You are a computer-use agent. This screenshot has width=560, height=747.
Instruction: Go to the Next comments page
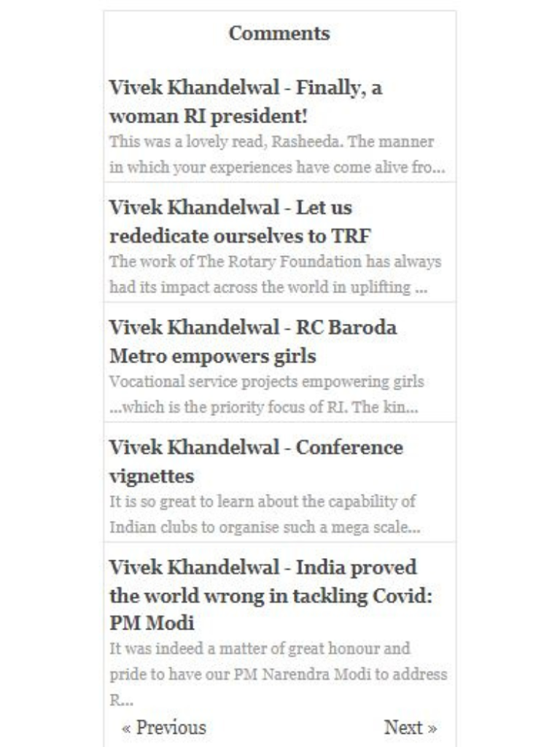tap(411, 727)
